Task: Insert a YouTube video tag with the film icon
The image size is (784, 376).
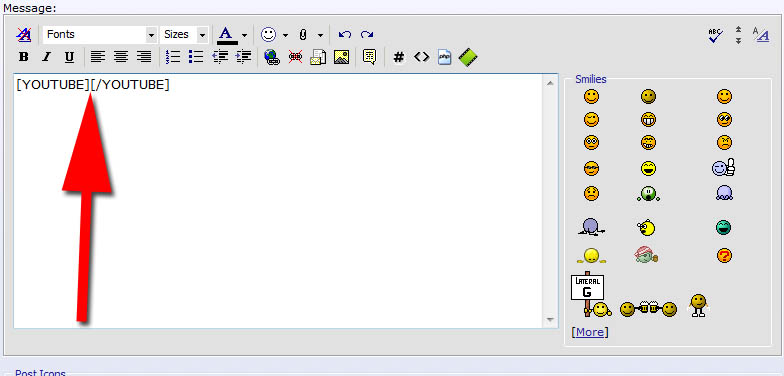Action: [468, 57]
